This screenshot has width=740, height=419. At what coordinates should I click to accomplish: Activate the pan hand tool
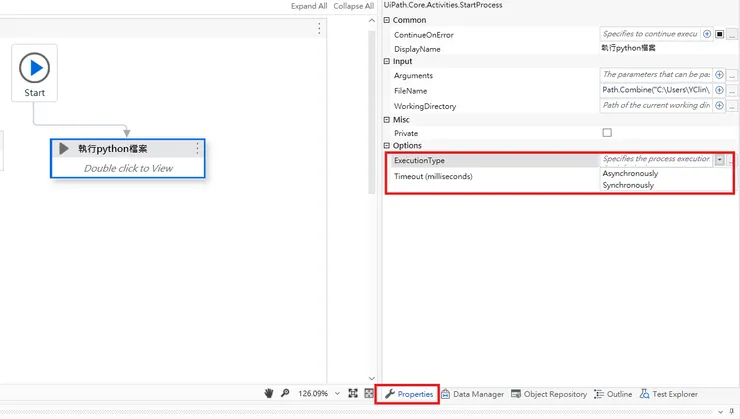pos(269,393)
